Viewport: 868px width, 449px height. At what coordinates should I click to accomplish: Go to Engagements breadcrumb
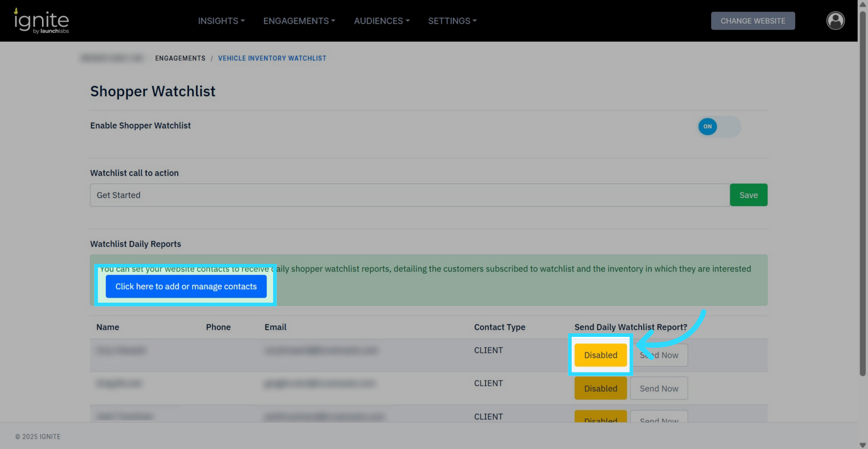tap(180, 58)
